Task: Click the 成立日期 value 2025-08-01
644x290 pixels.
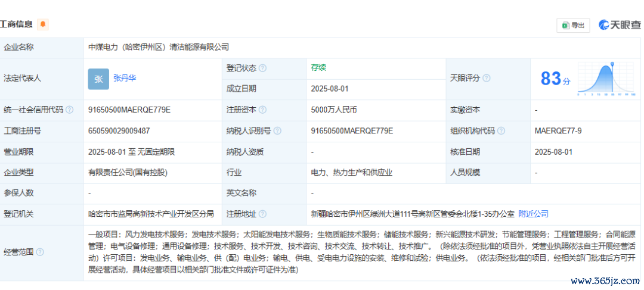Action: [x=330, y=89]
